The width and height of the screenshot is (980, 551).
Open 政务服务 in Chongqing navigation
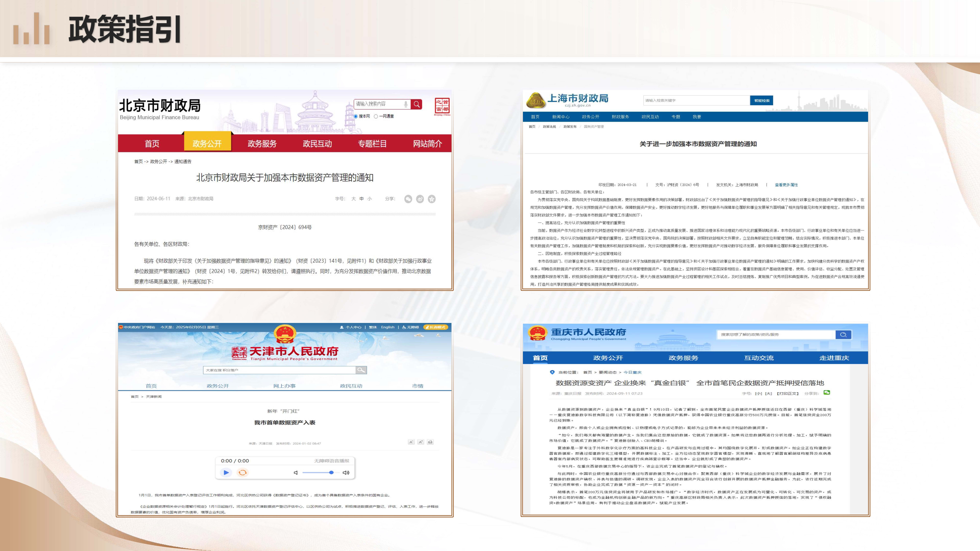point(683,358)
